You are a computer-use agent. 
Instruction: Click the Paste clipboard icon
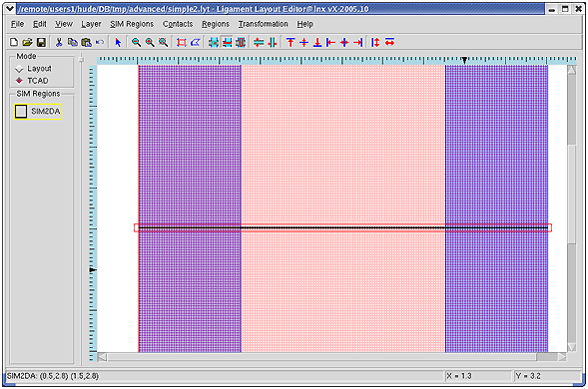(x=86, y=42)
